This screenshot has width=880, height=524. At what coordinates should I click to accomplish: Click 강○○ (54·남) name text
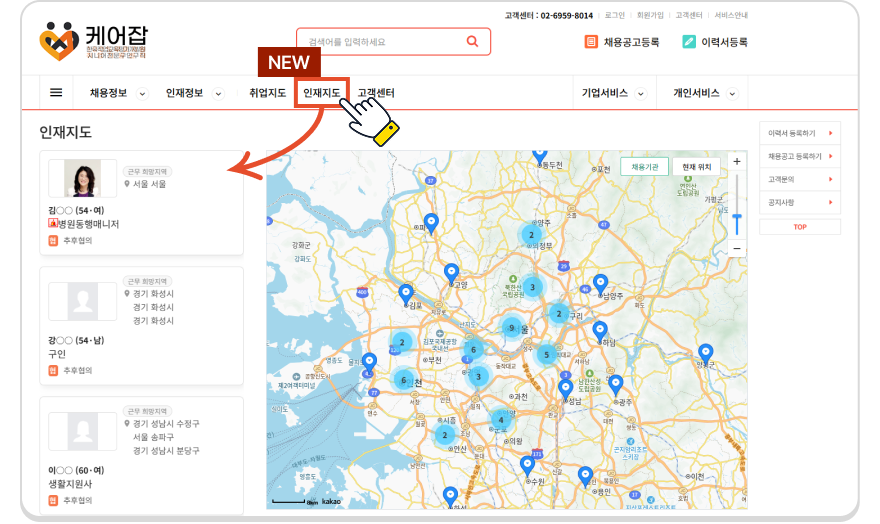tap(76, 341)
